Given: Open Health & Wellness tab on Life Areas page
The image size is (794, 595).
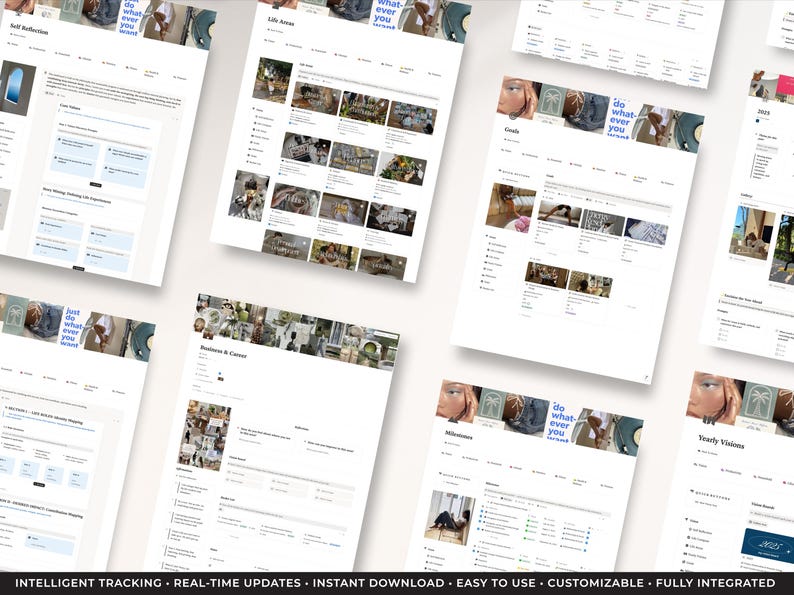Looking at the screenshot, I should (406, 70).
